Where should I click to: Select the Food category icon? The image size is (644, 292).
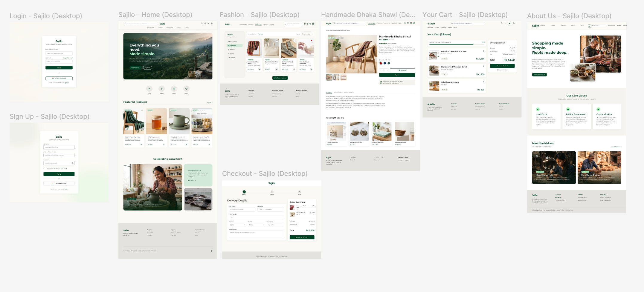coord(149,89)
